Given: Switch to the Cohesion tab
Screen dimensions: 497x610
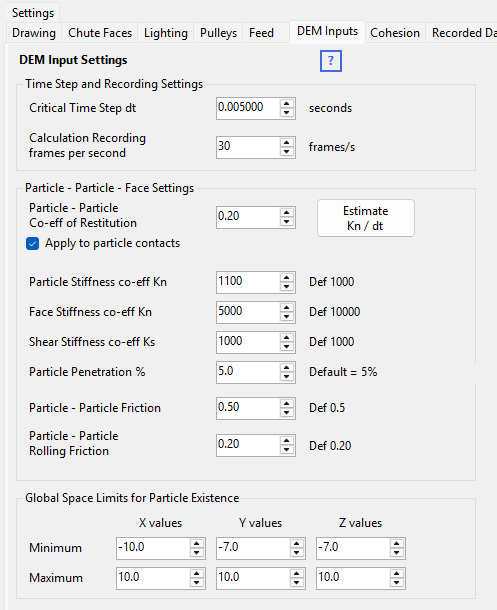Looking at the screenshot, I should [395, 33].
